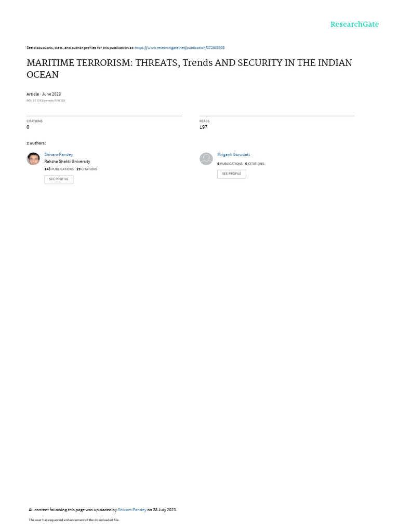
Task: Click the Maritime Terrorism article title
Action: pyautogui.click(x=189, y=69)
